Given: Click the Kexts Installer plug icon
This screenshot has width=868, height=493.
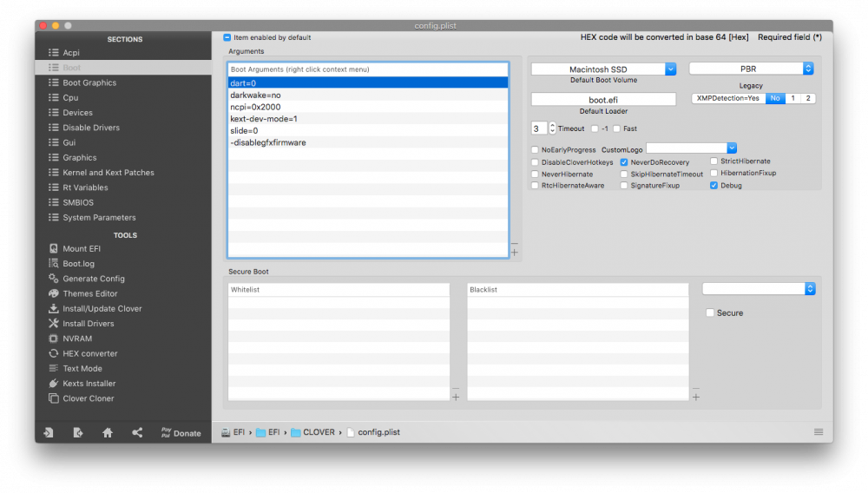Looking at the screenshot, I should coord(53,383).
